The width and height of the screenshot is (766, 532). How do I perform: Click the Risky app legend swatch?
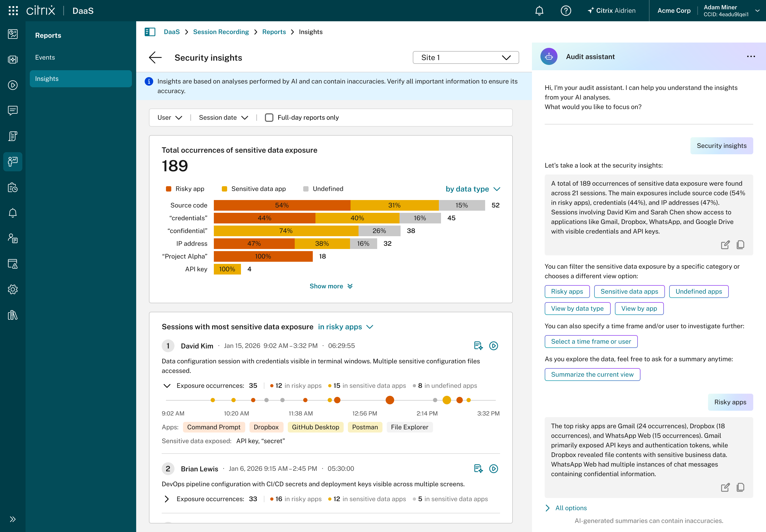168,189
